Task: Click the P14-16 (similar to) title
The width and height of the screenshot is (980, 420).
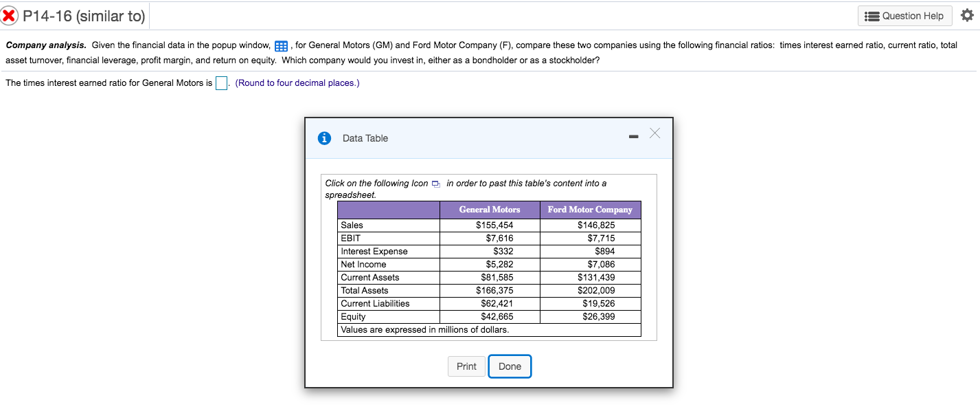Action: coord(84,16)
